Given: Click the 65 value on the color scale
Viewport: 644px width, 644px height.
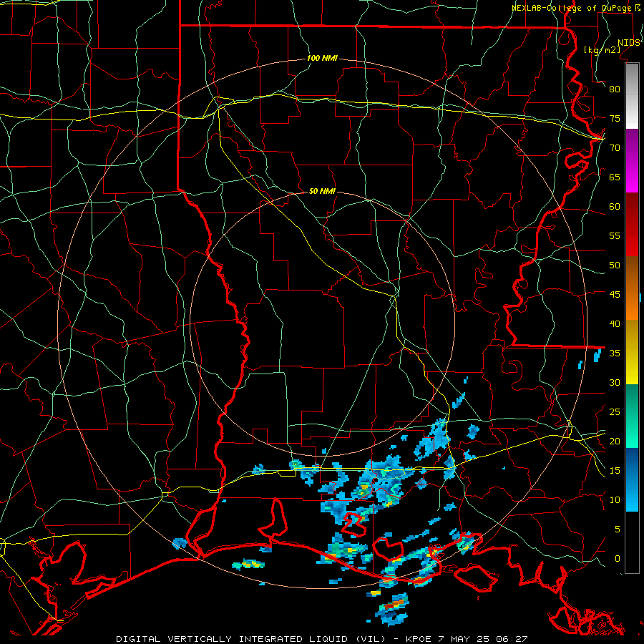Looking at the screenshot, I should (x=615, y=177).
